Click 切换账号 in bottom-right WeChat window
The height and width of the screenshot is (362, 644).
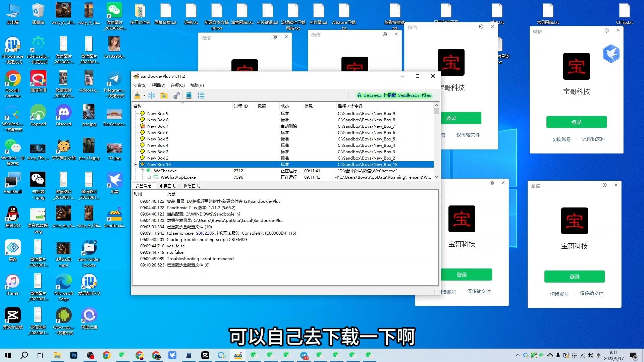click(x=559, y=294)
